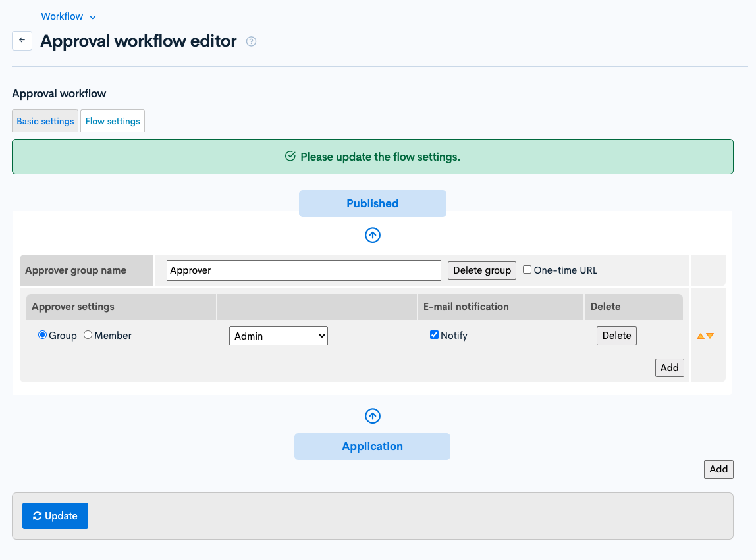Image resolution: width=756 pixels, height=560 pixels.
Task: Open the help icon beside the page title
Action: (x=251, y=41)
